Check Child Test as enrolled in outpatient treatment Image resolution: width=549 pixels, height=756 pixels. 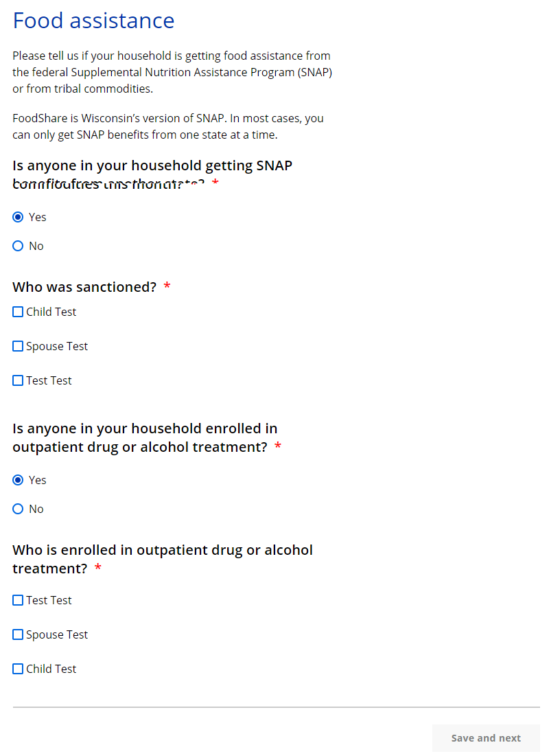(18, 669)
